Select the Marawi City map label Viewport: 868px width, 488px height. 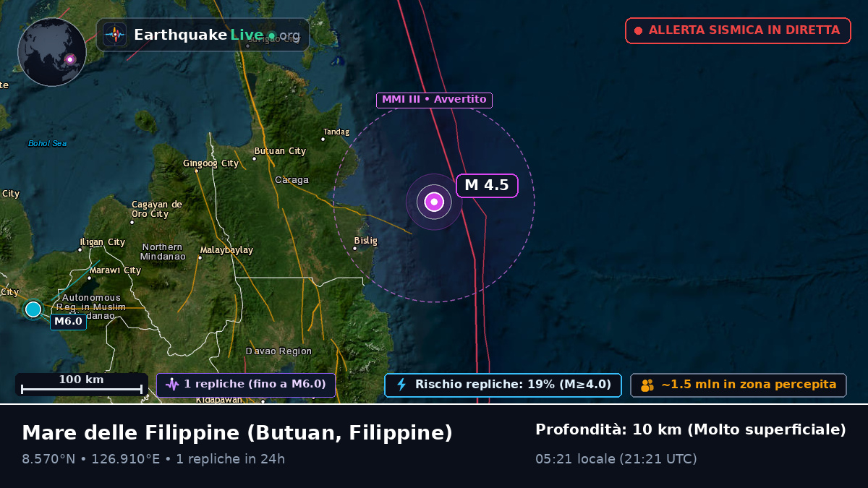tap(115, 270)
